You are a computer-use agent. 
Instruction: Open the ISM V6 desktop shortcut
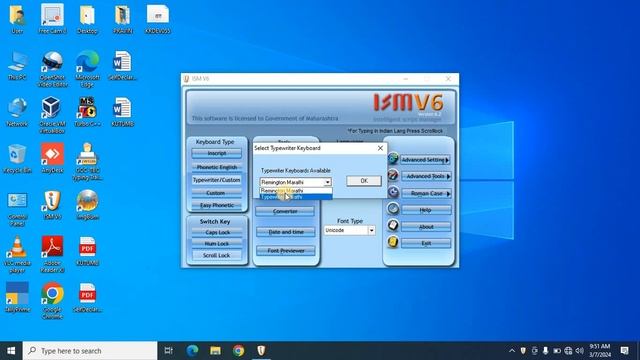point(52,205)
